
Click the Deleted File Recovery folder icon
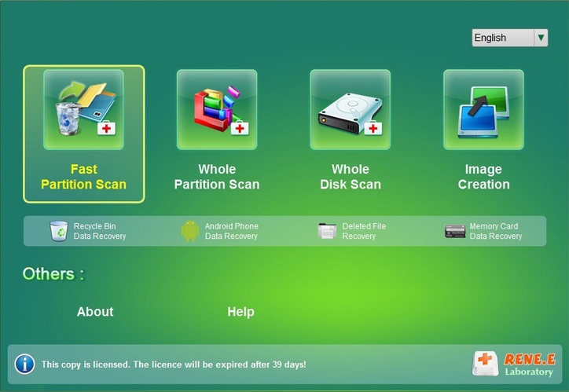327,231
